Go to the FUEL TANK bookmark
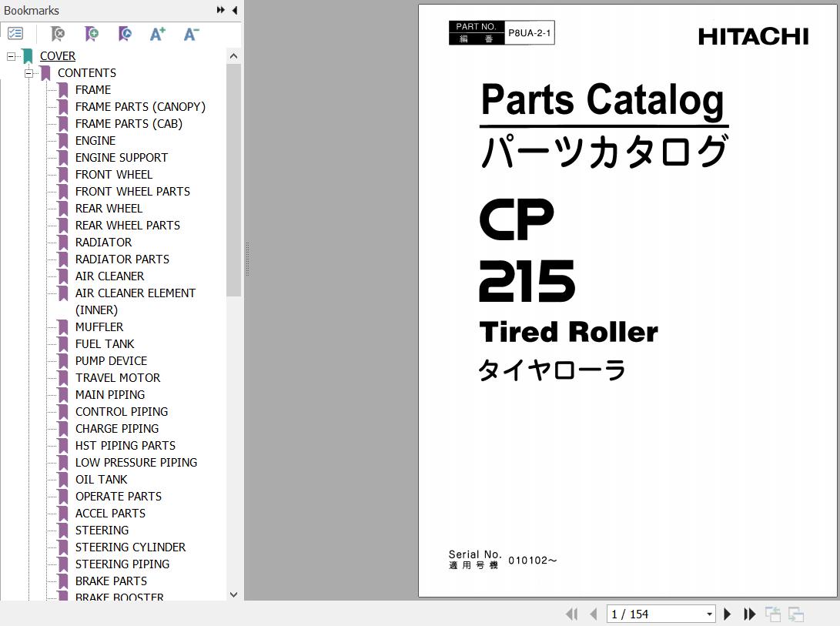This screenshot has height=626, width=840. pos(105,344)
